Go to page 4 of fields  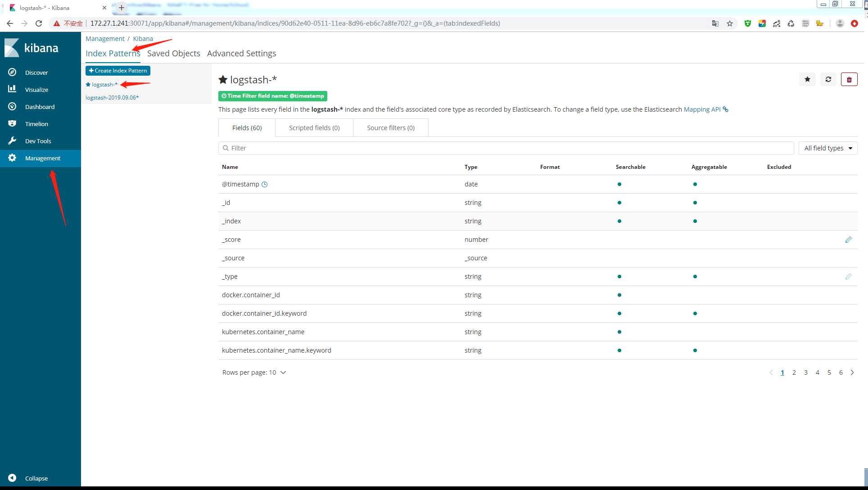tap(818, 372)
